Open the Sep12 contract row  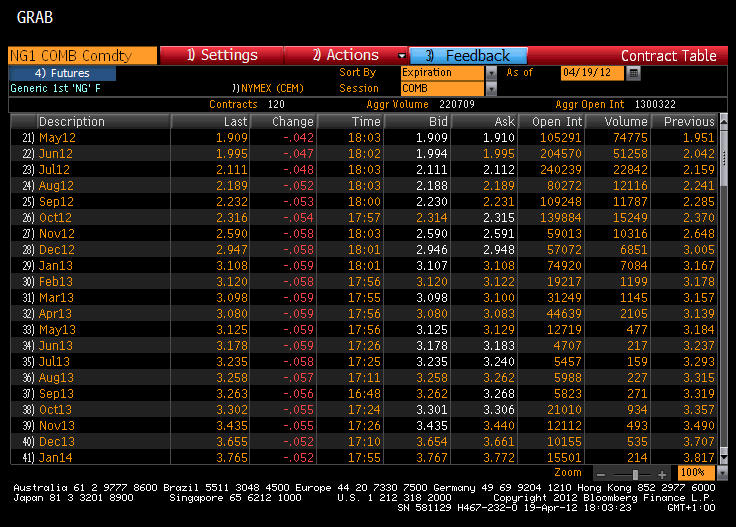[364, 201]
